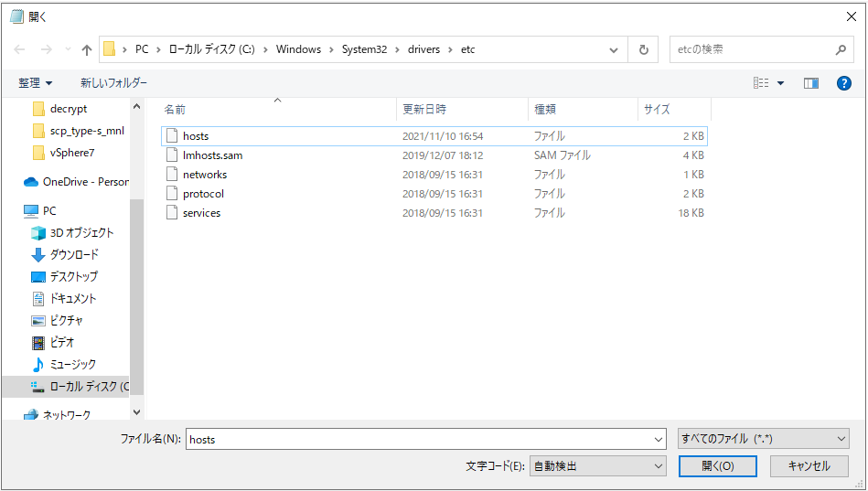The image size is (868, 491).
Task: Open the すべてのファイル (*.*) type dropdown
Action: click(764, 439)
